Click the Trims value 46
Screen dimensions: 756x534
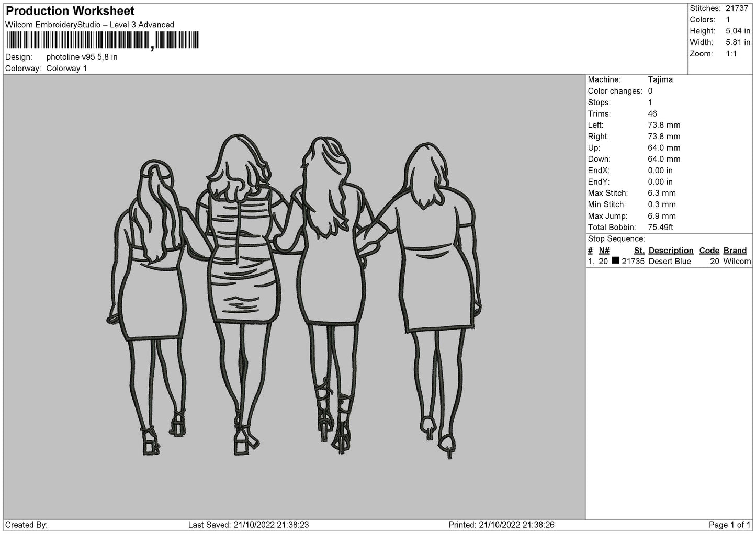click(x=652, y=113)
